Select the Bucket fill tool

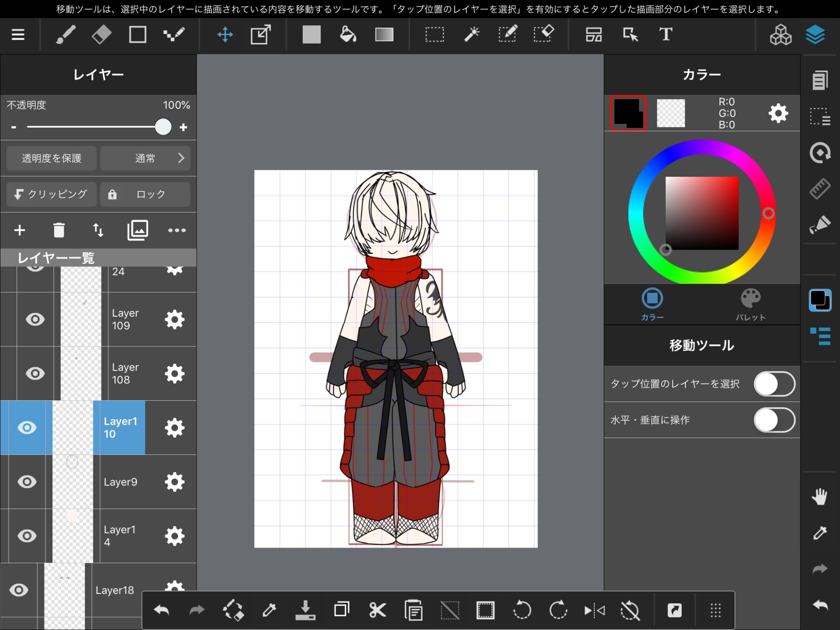348,34
